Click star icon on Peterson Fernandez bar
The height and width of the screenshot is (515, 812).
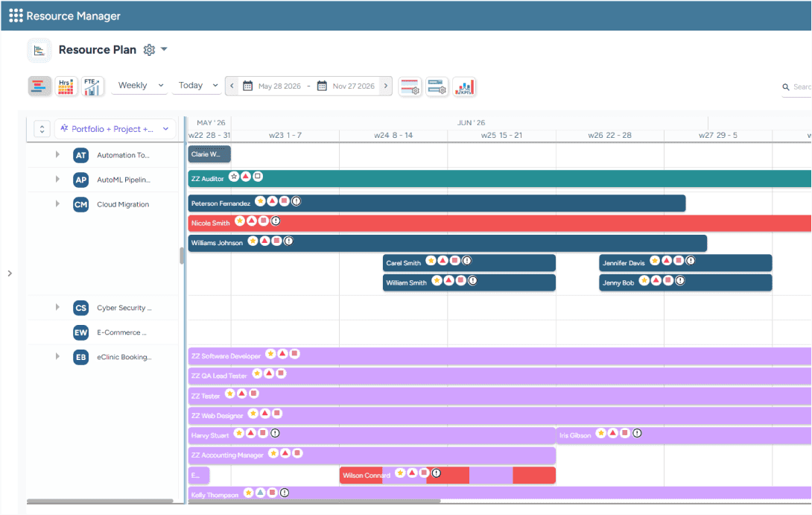point(261,201)
